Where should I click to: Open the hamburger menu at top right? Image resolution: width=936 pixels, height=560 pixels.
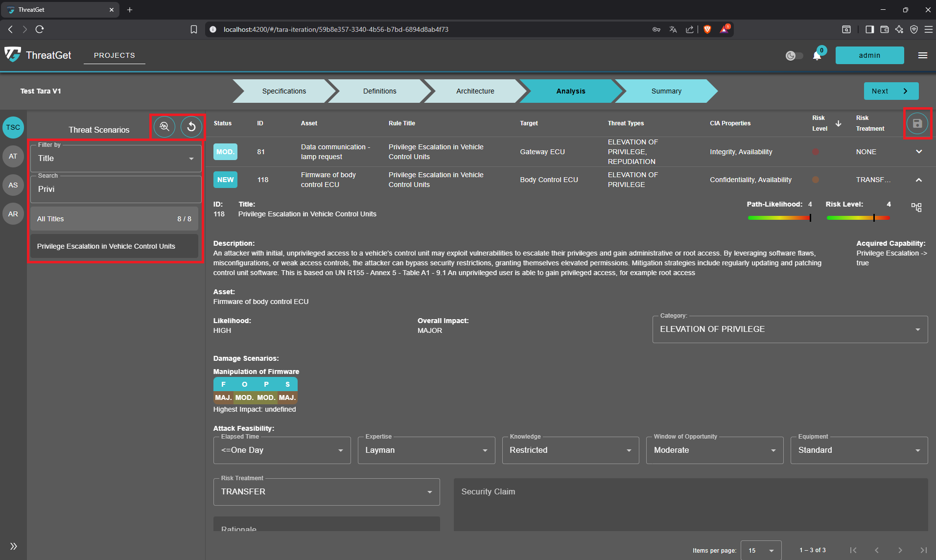pos(923,55)
